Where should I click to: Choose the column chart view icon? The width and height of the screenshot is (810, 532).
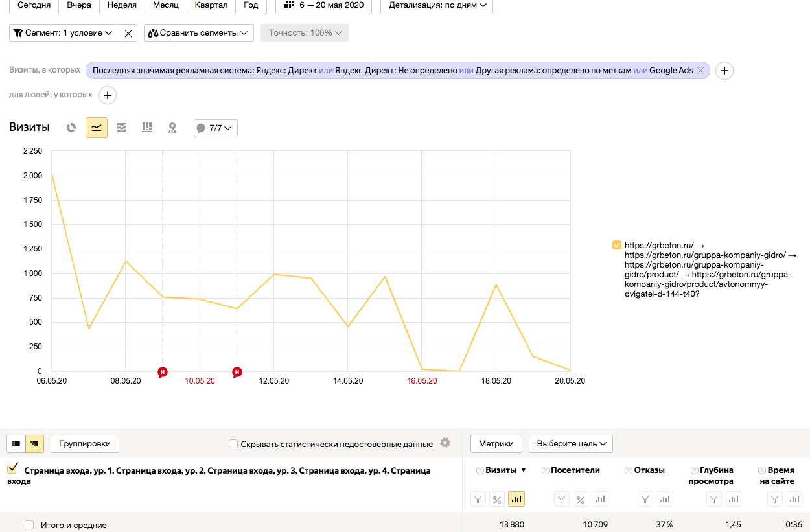pyautogui.click(x=147, y=128)
